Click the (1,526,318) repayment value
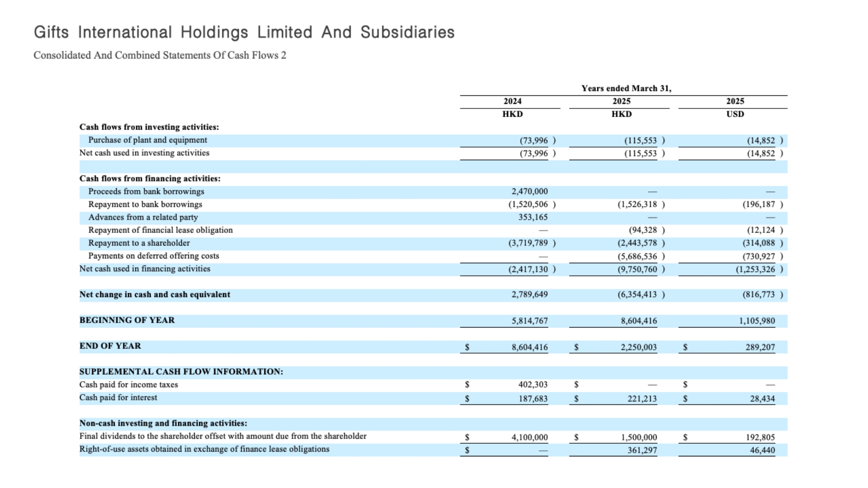This screenshot has width=868, height=488. tap(641, 204)
